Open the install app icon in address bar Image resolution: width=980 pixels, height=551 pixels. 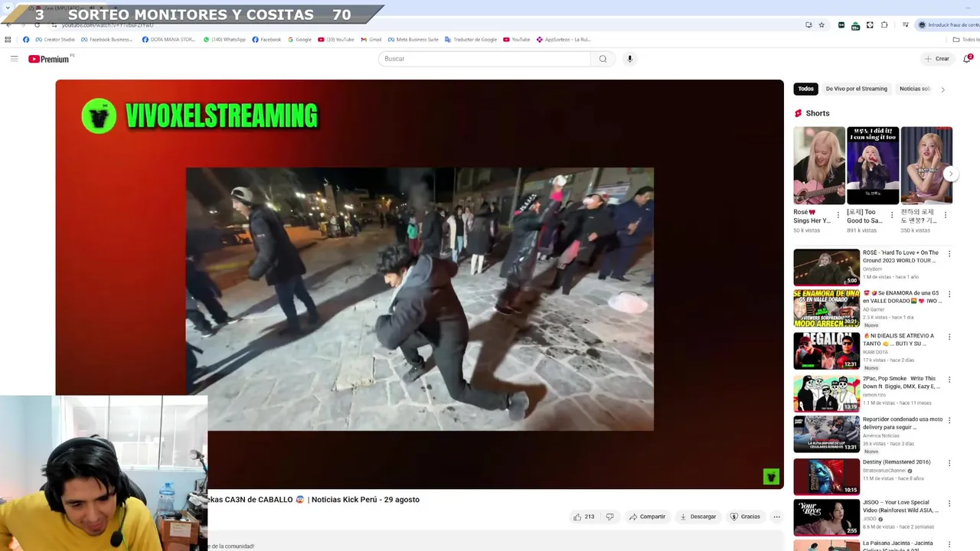tap(808, 25)
